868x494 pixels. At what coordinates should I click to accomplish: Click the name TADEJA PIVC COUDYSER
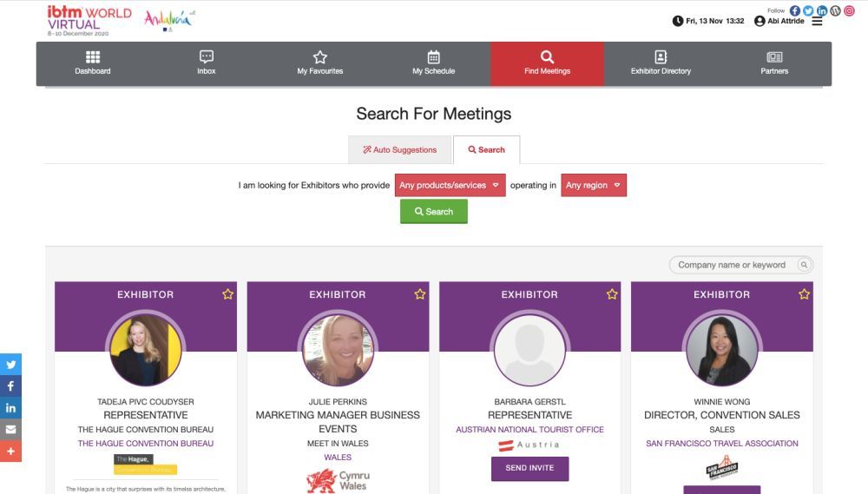coord(146,401)
